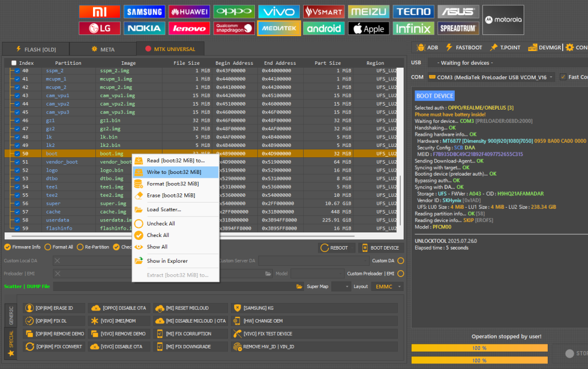588x369 pixels.
Task: Choose the Spreadtrum chipset logo
Action: coord(458,28)
